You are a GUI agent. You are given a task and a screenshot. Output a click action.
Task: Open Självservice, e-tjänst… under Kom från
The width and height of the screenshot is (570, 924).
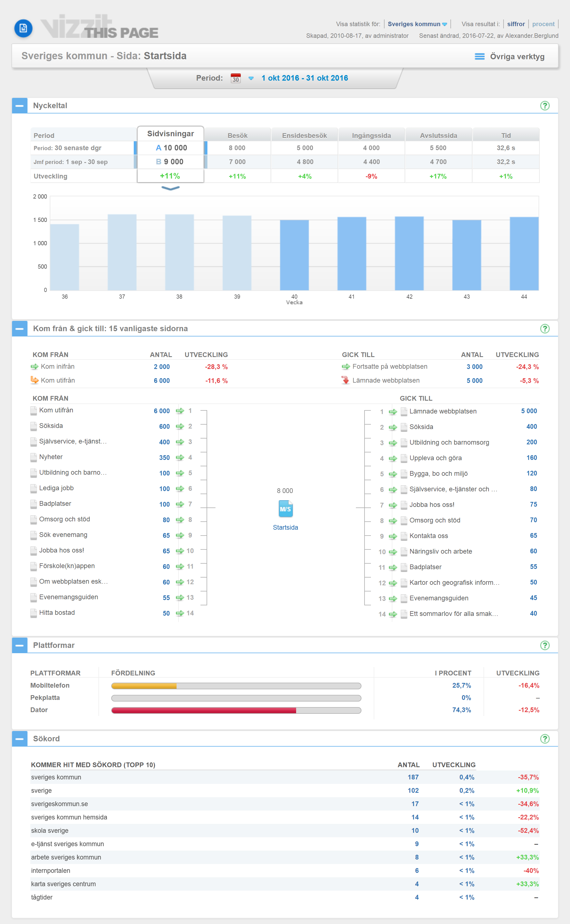(73, 441)
